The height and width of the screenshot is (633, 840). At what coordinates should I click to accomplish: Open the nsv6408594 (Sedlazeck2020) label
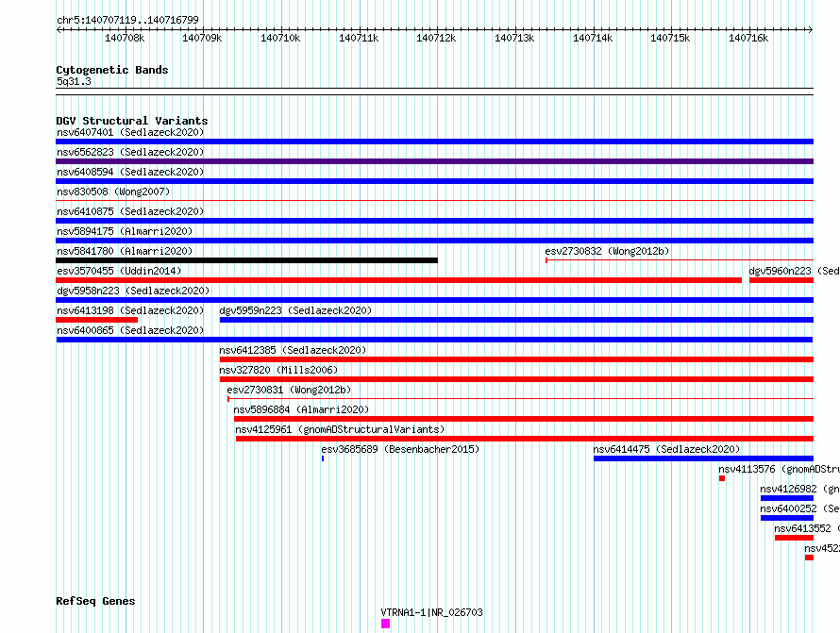(x=130, y=172)
